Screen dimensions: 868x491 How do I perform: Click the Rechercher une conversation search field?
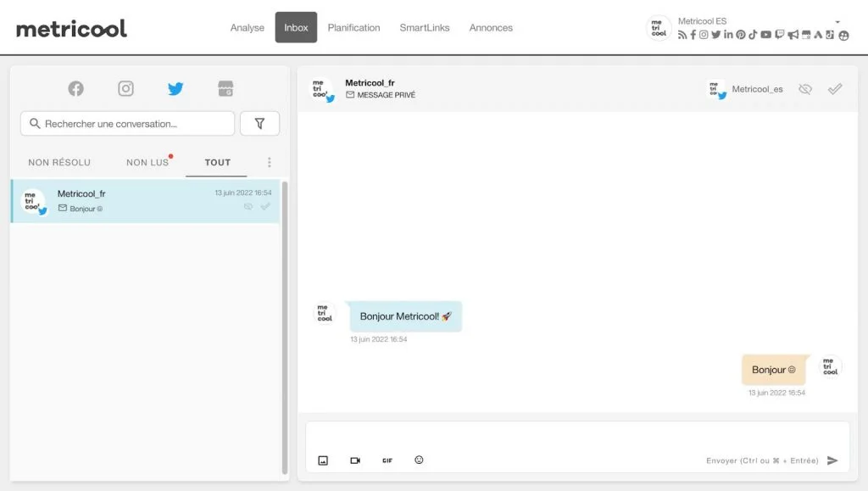[127, 124]
